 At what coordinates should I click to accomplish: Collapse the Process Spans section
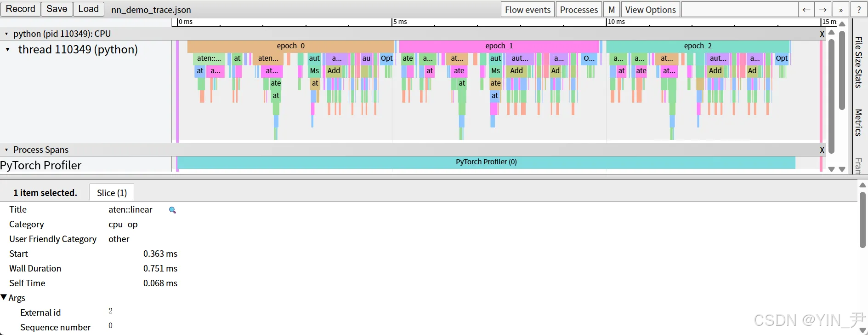[6, 150]
